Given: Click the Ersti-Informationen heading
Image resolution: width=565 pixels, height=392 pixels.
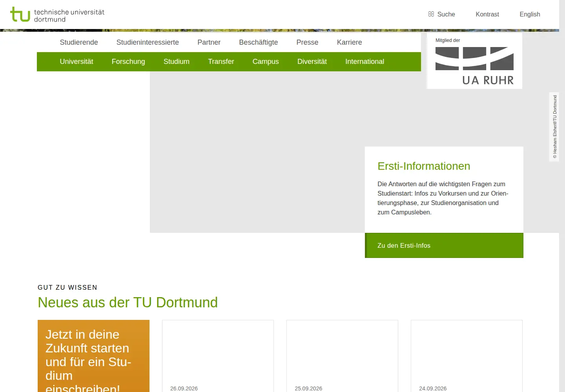Looking at the screenshot, I should [424, 166].
